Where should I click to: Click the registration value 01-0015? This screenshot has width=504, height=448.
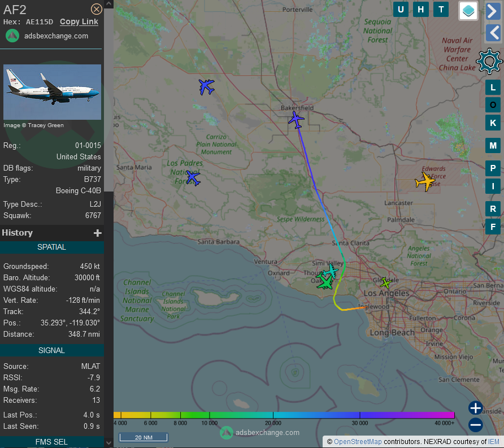(x=88, y=146)
